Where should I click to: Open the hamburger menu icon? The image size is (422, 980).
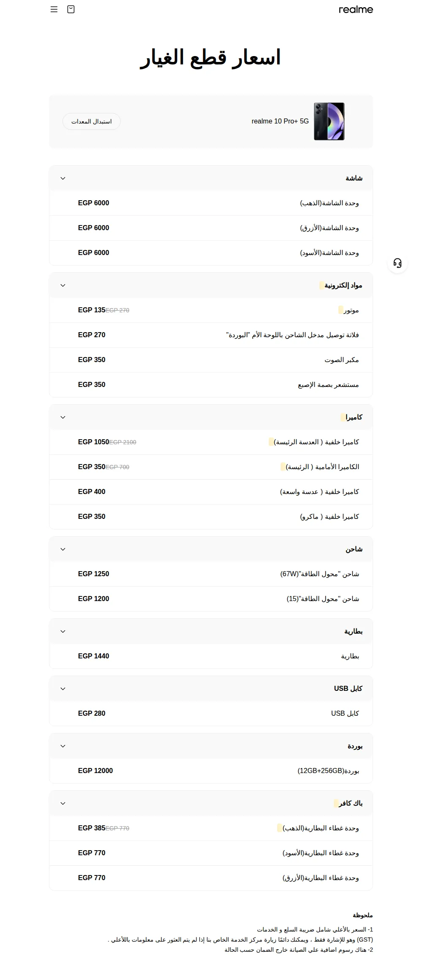[x=54, y=9]
